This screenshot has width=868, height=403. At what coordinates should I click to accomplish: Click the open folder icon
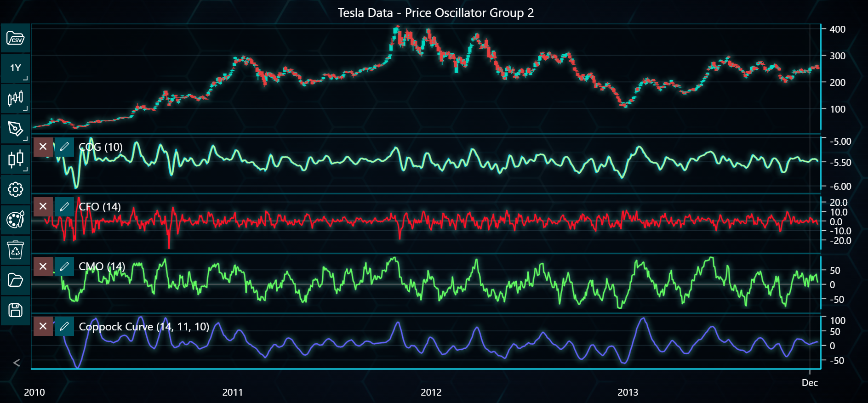tap(15, 280)
